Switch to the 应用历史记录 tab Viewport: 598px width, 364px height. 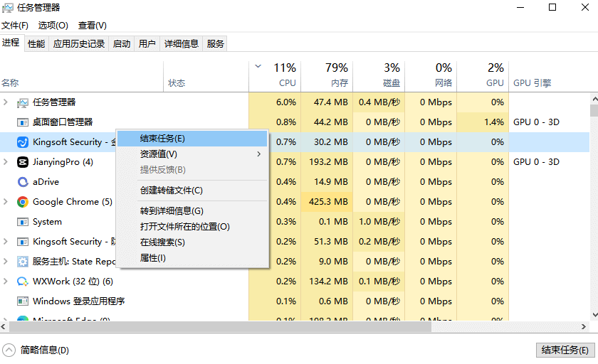point(79,44)
